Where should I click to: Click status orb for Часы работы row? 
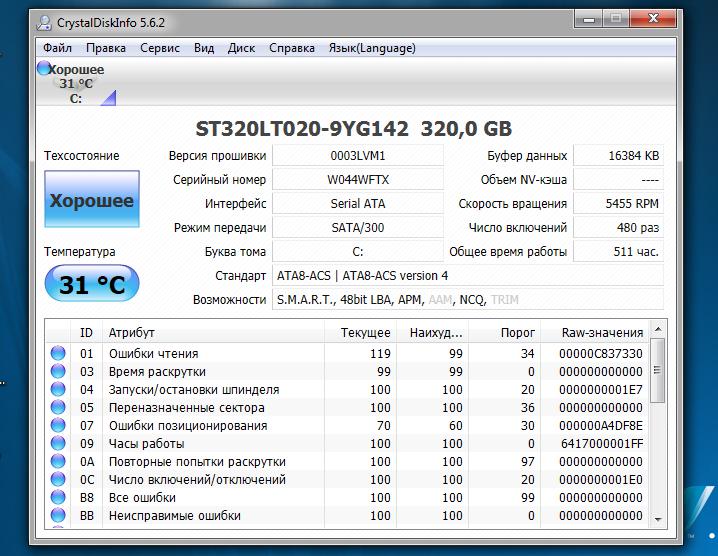click(58, 443)
